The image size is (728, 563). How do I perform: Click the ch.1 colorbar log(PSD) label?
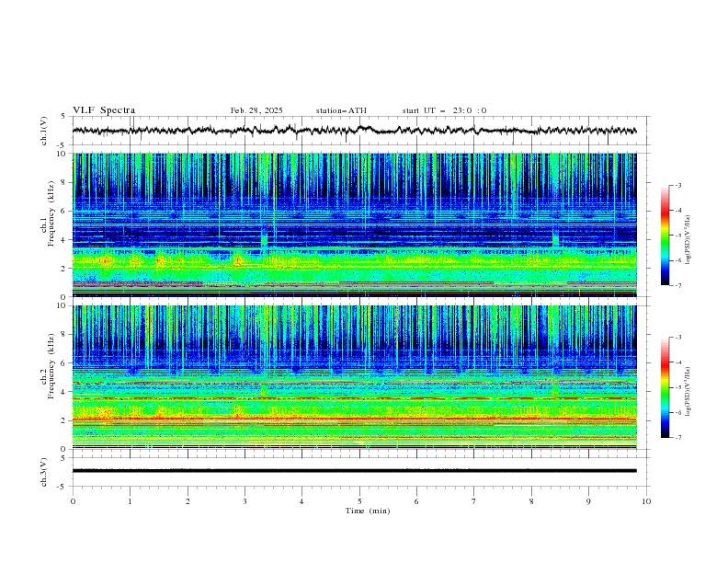pos(688,240)
